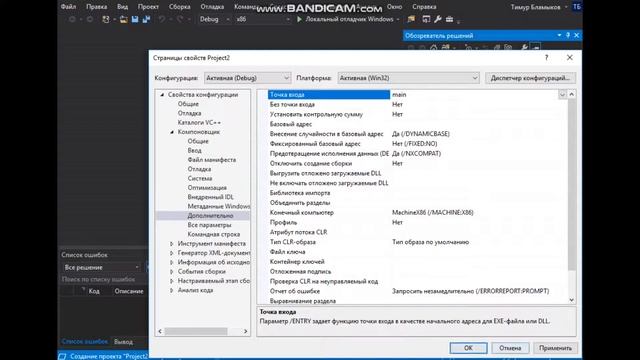Click the Save icon in toolbar
This screenshot has width=640, height=360.
(x=135, y=19)
